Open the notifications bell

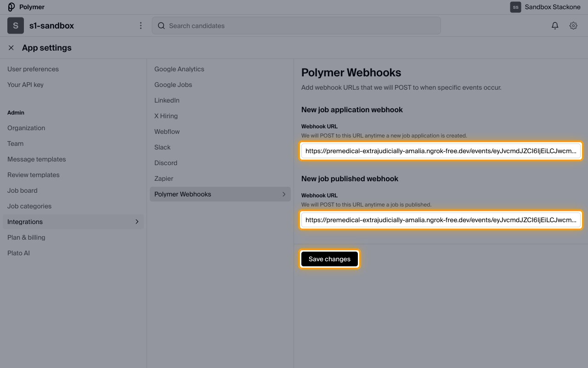point(555,26)
